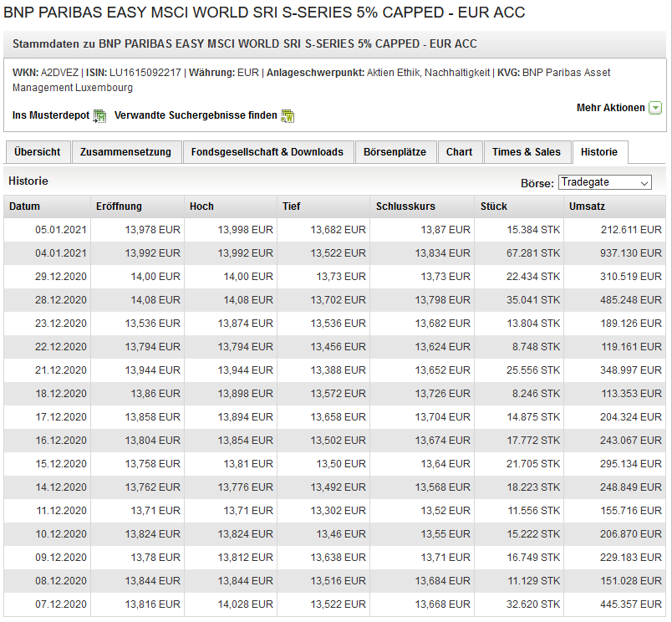Click the Musterdepot add icon
This screenshot has height=622, width=672.
99,115
